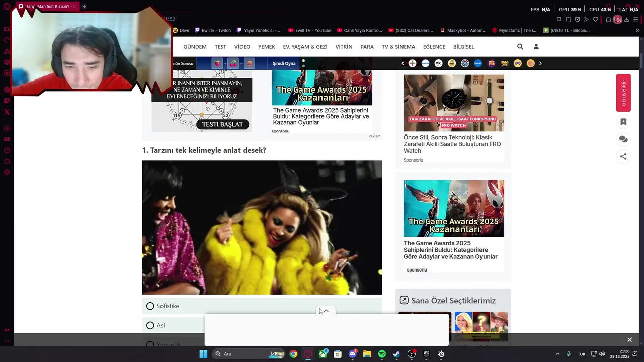Click the X icon in Opera sidebar
This screenshot has height=362, width=644.
point(7,112)
